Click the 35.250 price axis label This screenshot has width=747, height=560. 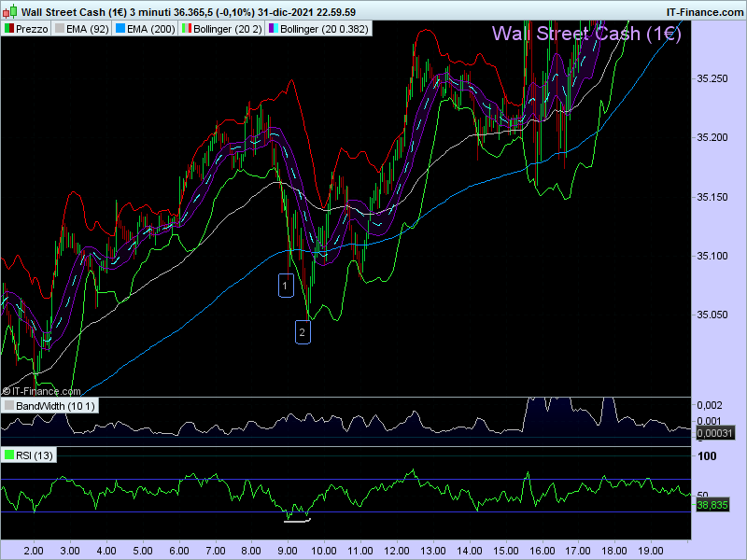pyautogui.click(x=712, y=78)
